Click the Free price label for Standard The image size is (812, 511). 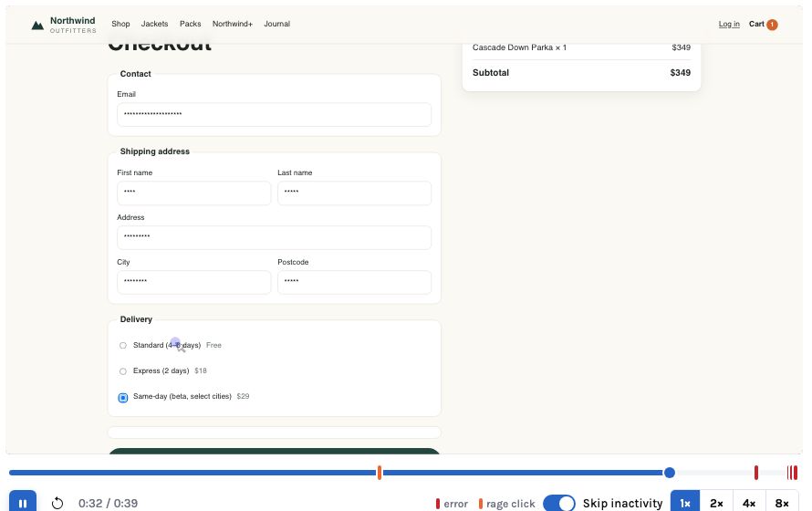(x=213, y=345)
